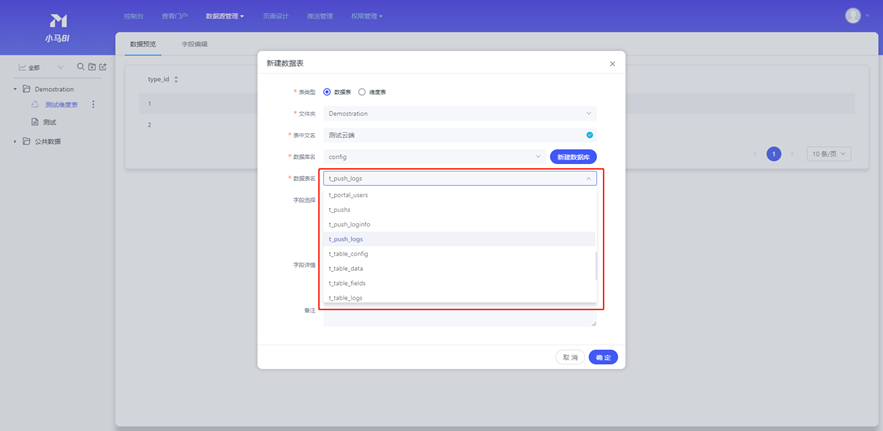Open the 文件夹 Demostration dropdown
The image size is (883, 431).
click(x=459, y=114)
